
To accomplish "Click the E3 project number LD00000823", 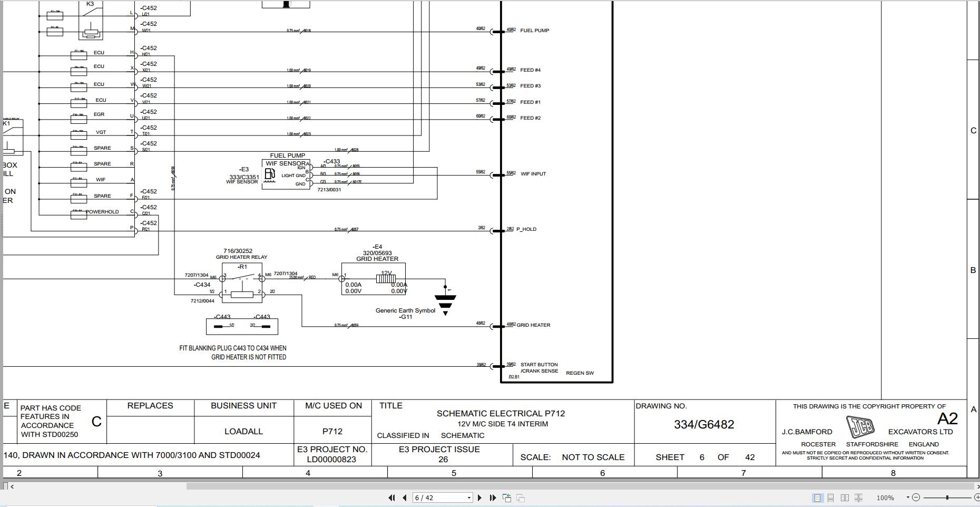I will coord(332,459).
